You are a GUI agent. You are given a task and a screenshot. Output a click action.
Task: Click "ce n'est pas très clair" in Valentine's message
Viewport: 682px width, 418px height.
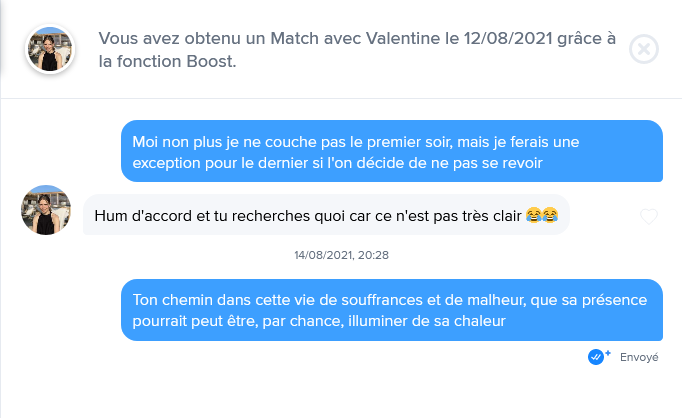[437, 215]
